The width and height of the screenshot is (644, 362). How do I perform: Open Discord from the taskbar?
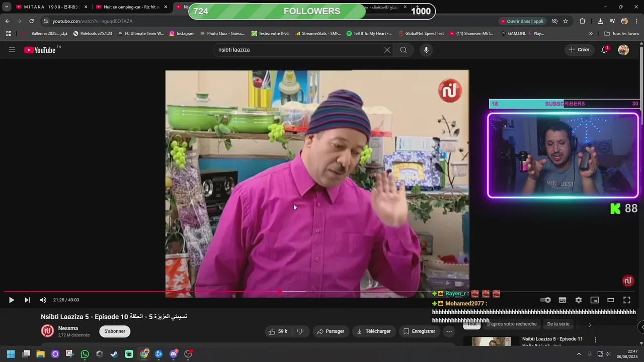pyautogui.click(x=174, y=354)
